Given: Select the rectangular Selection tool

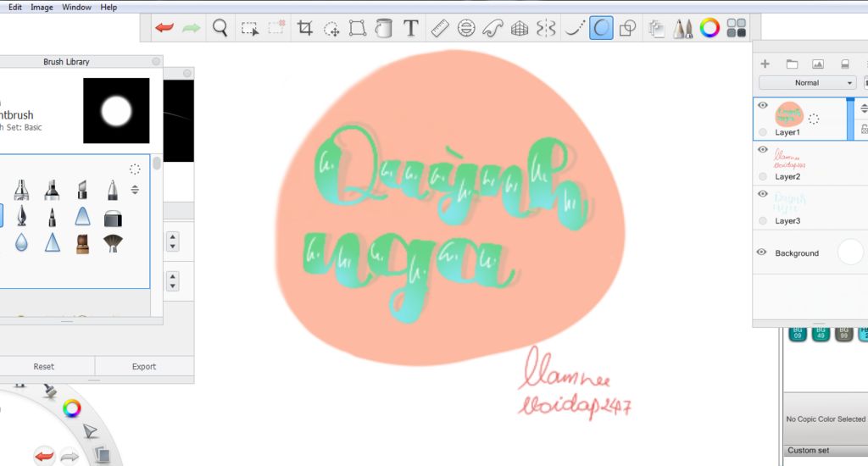Looking at the screenshot, I should [250, 28].
